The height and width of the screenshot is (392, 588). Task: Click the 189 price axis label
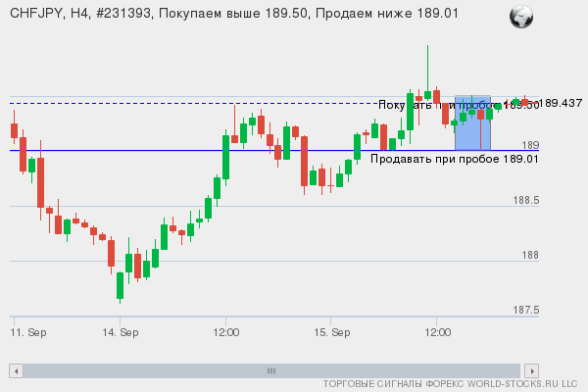coord(530,145)
